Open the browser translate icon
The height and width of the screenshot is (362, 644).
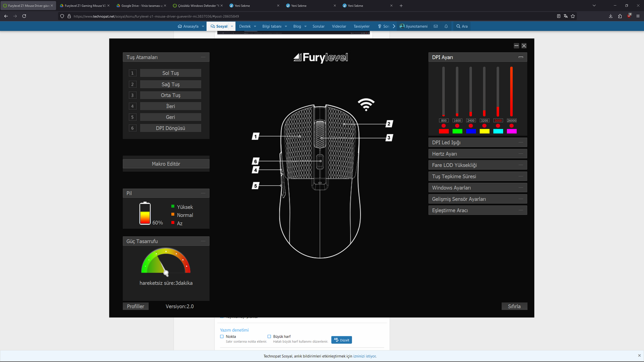point(566,16)
